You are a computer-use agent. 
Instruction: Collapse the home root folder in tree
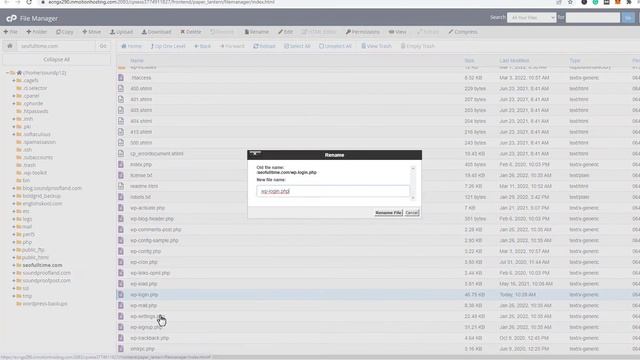coord(7,73)
